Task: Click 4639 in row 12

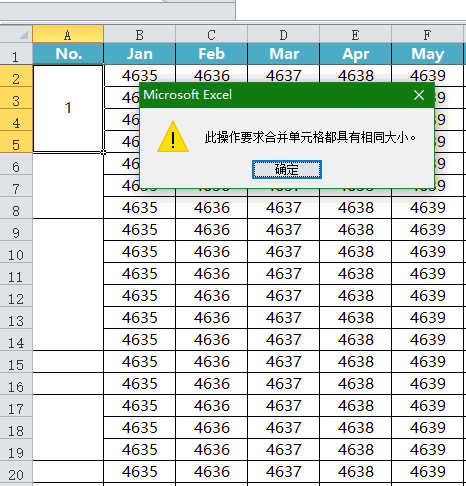Action: pyautogui.click(x=428, y=296)
